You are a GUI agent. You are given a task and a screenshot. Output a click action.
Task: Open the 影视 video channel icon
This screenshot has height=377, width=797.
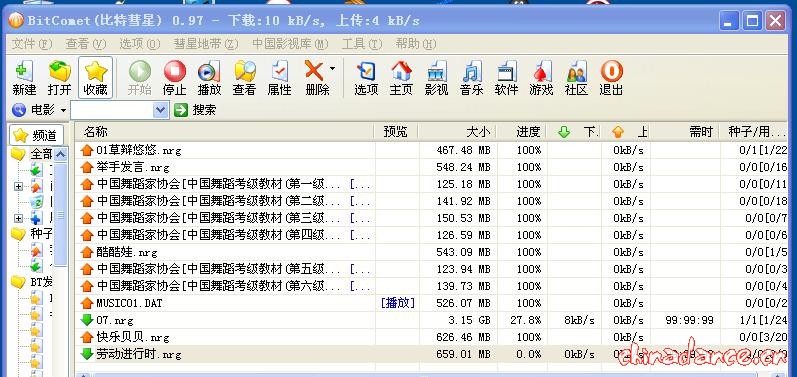point(436,78)
